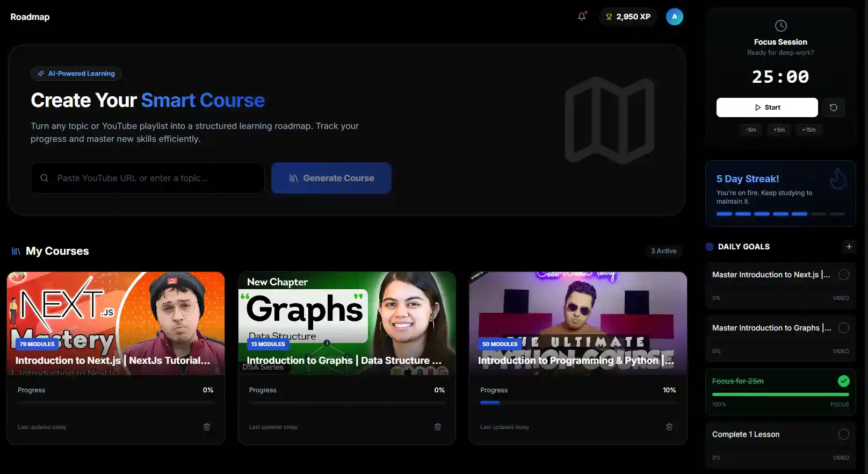Mark the Graphs daily goal complete
Viewport: 868px width, 474px height.
pyautogui.click(x=844, y=328)
